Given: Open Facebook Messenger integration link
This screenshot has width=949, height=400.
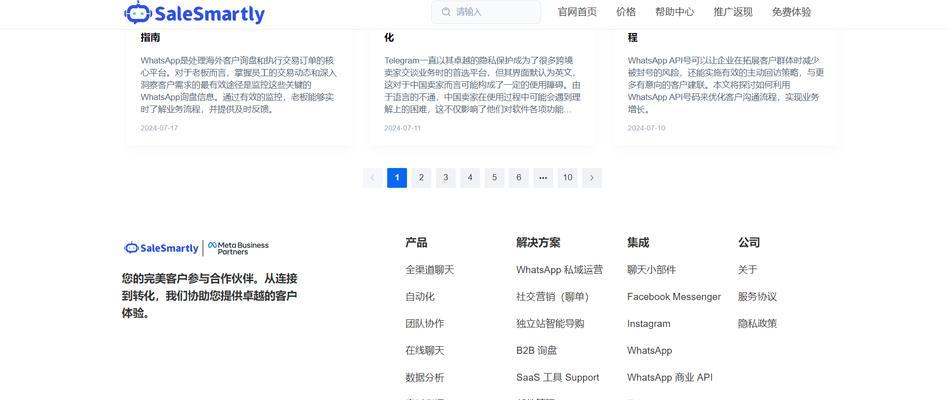Looking at the screenshot, I should click(673, 297).
